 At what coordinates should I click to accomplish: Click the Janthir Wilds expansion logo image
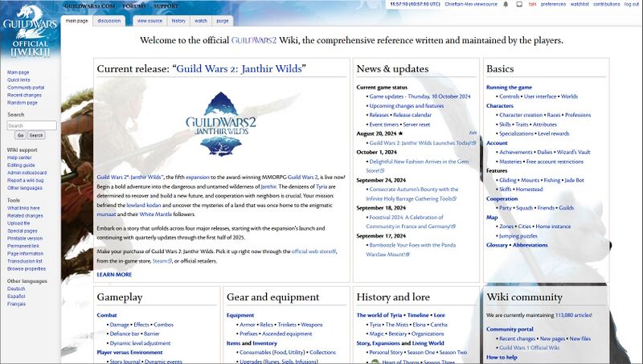coord(221,124)
